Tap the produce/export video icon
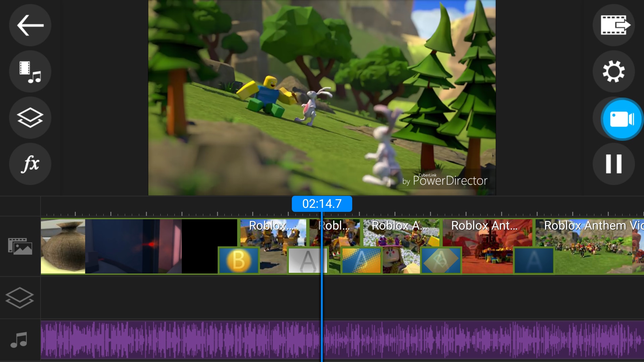644x362 pixels. pos(614,25)
